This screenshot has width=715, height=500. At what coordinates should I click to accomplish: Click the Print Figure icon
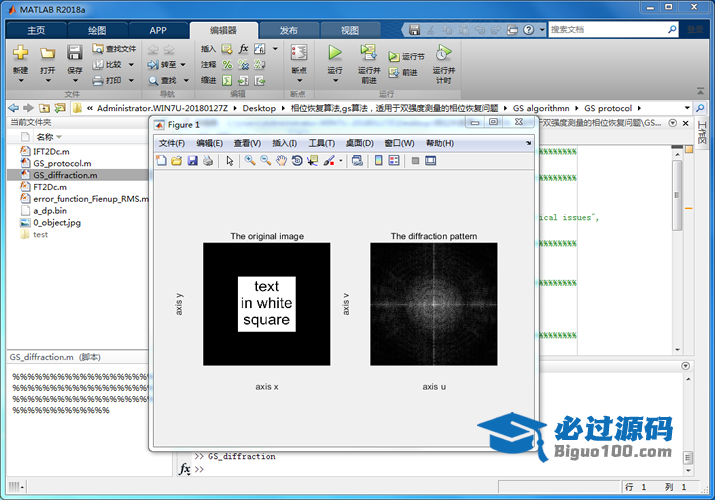(208, 160)
